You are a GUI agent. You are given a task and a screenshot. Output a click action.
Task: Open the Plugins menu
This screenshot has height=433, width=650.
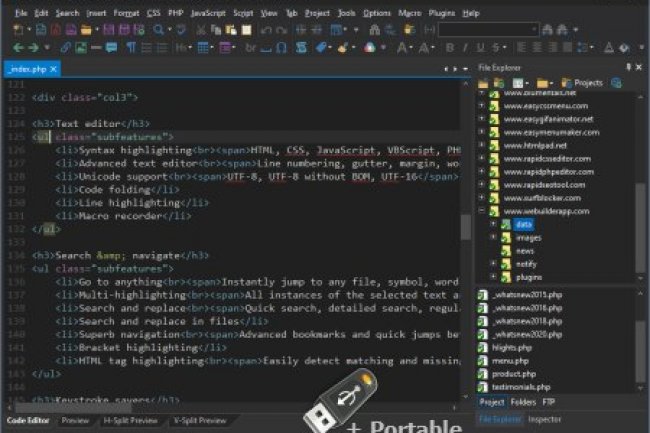(442, 13)
